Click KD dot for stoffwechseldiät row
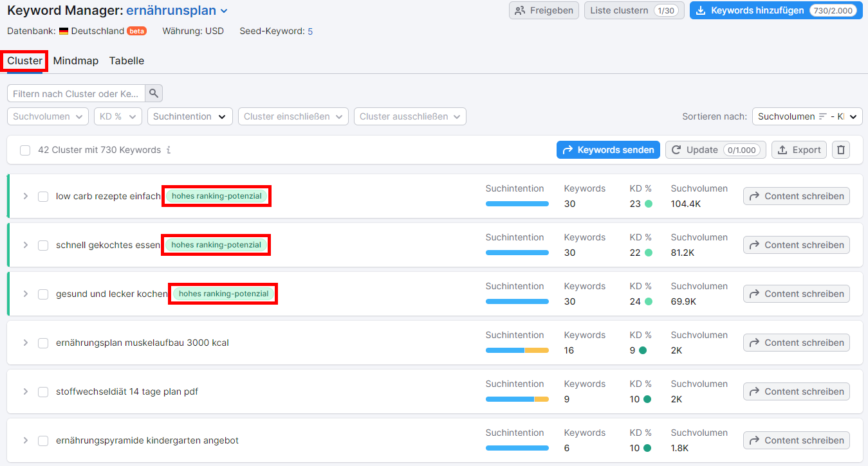The width and height of the screenshot is (868, 466). pyautogui.click(x=647, y=399)
